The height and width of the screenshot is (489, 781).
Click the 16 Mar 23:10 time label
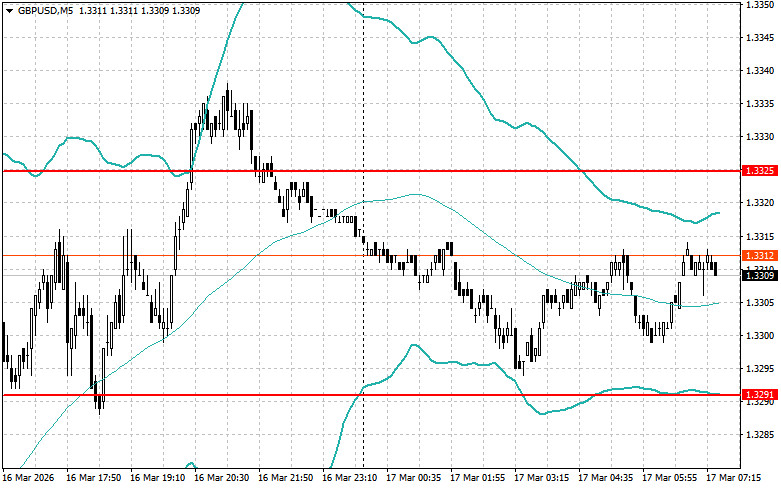[349, 478]
